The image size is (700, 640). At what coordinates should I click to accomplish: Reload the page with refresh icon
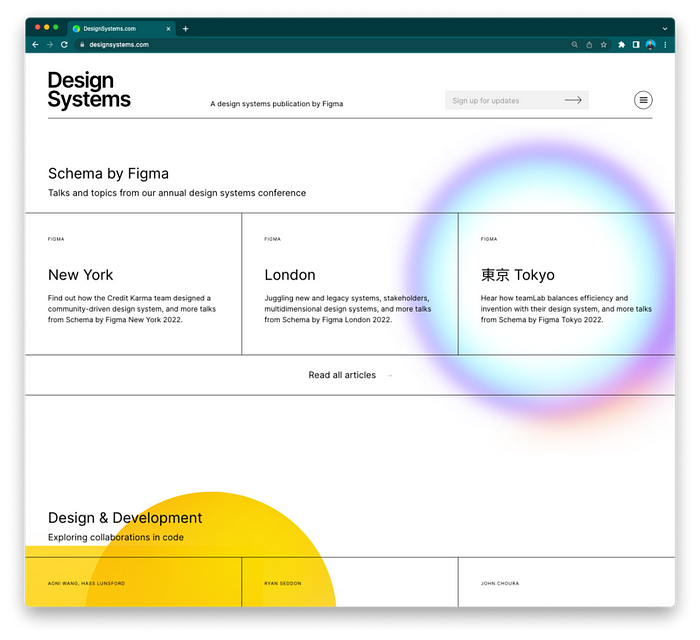(x=64, y=45)
